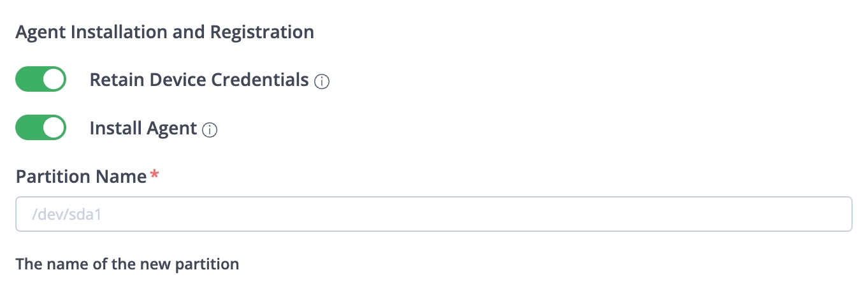Show the tooltip for Install Agent
868x293 pixels.
coord(210,130)
